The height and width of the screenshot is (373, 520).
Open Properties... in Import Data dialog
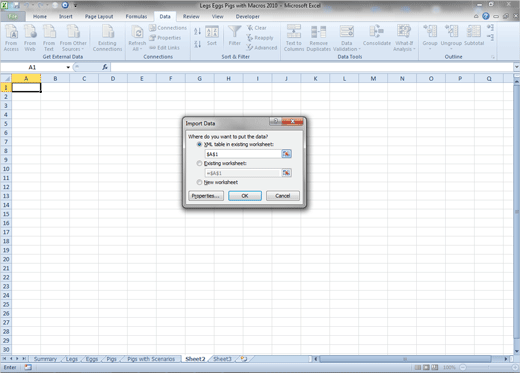(x=206, y=196)
